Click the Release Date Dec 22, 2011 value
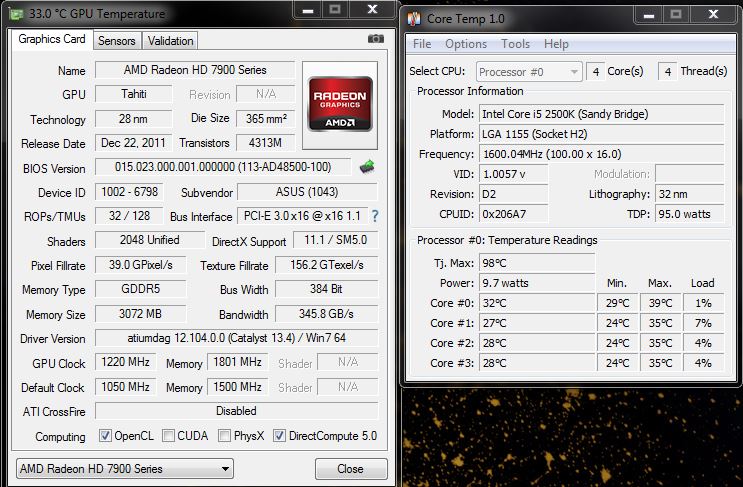This screenshot has height=487, width=743. point(133,143)
